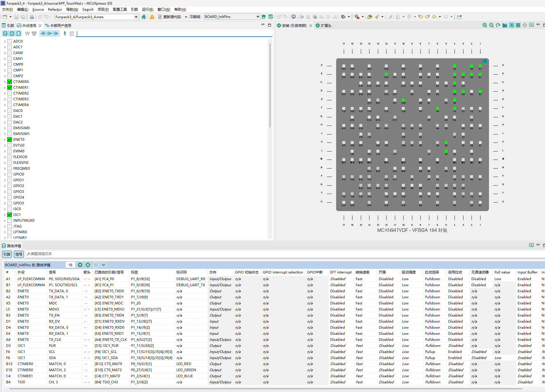Uncheck the CTIMER1 checkbox
Image resolution: width=545 pixels, height=392 pixels.
[10, 88]
